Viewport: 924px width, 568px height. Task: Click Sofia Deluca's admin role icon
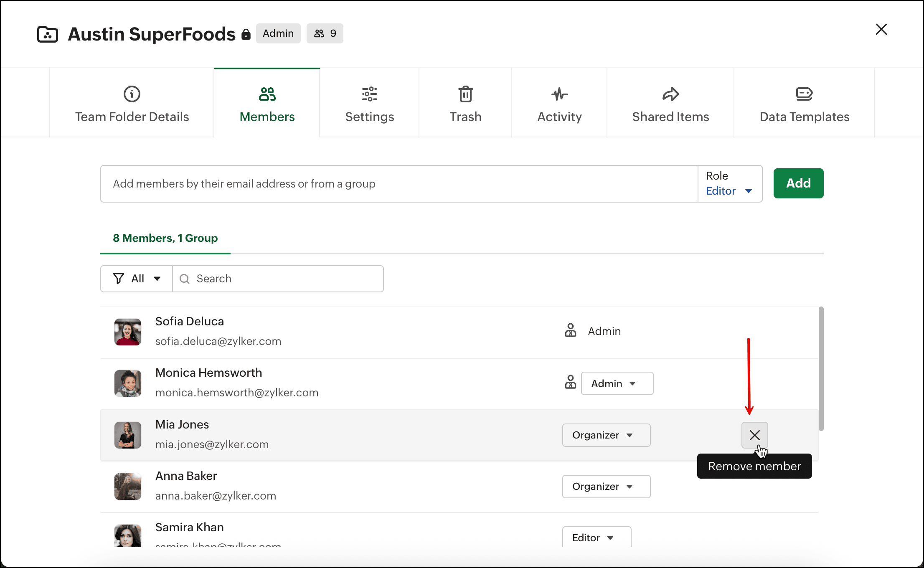(x=570, y=331)
